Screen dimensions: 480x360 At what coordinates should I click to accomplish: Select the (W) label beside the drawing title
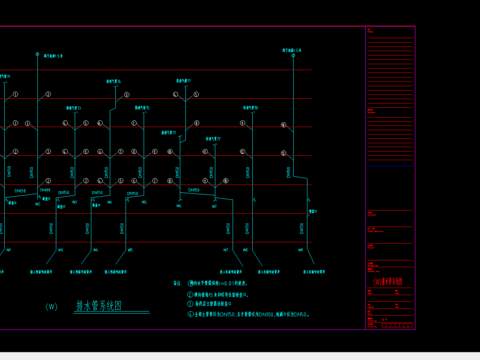click(51, 307)
